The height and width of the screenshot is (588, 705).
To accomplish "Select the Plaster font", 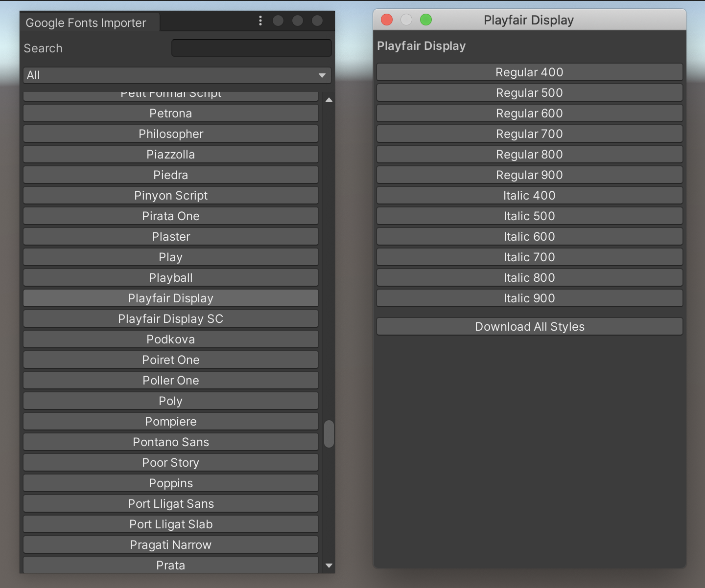I will coord(171,237).
